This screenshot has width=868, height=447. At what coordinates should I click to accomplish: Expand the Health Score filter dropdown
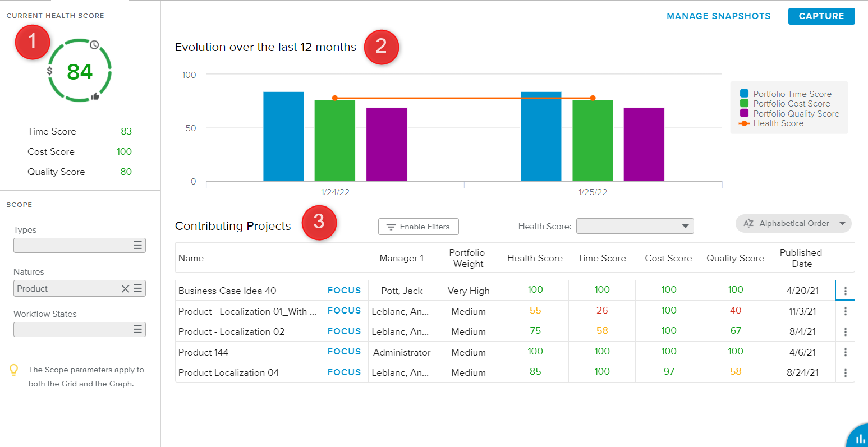pos(685,227)
